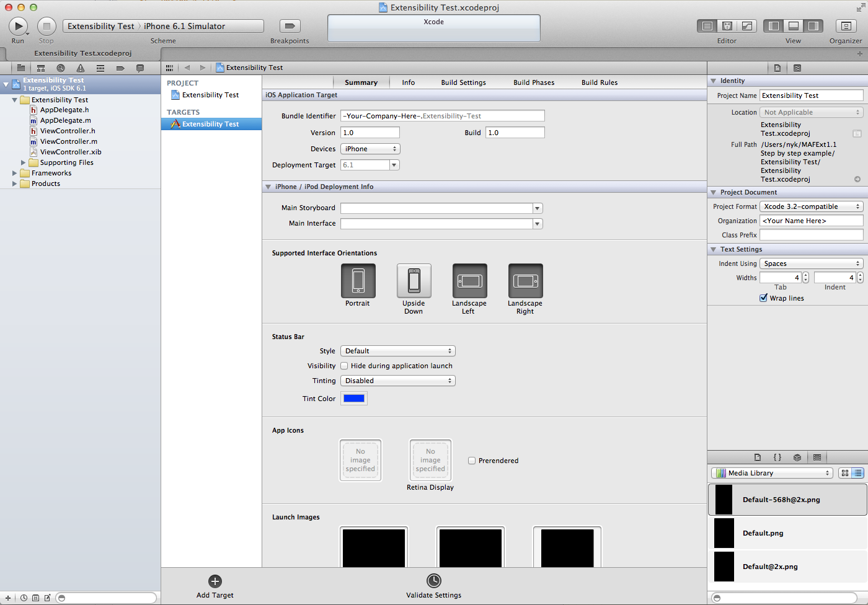
Task: Show the File Template library icon
Action: 758,457
